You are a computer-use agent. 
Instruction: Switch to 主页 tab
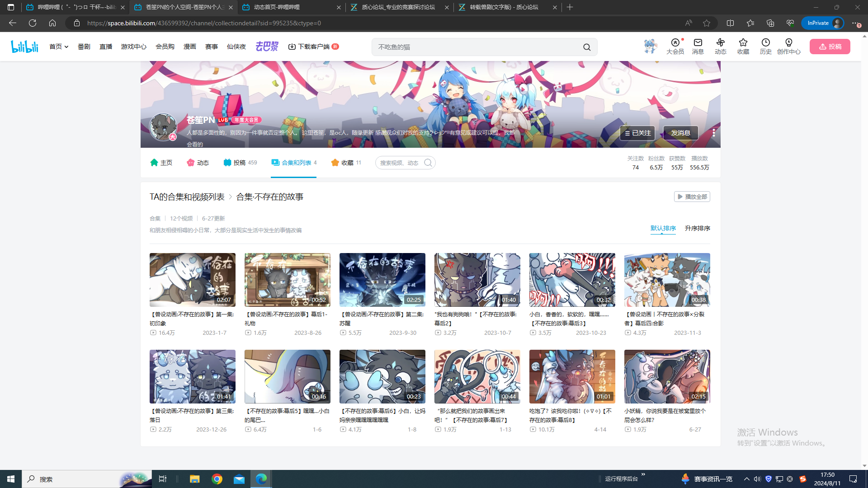161,163
